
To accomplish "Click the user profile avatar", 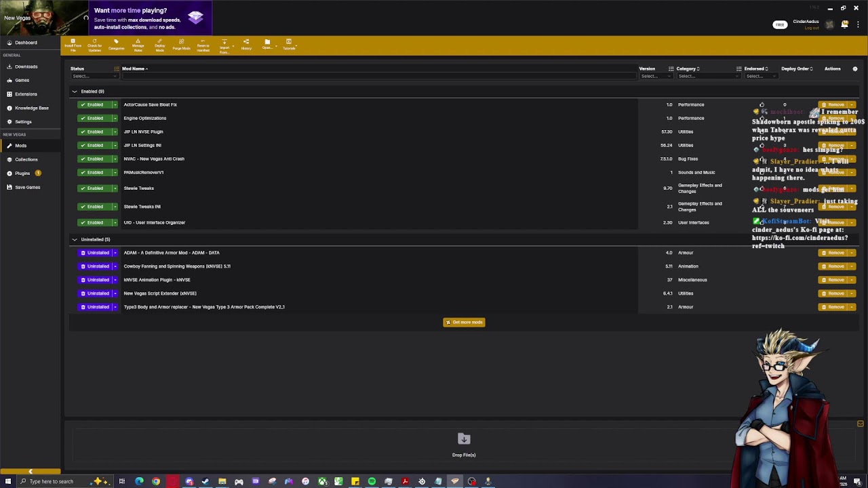I will pyautogui.click(x=829, y=24).
